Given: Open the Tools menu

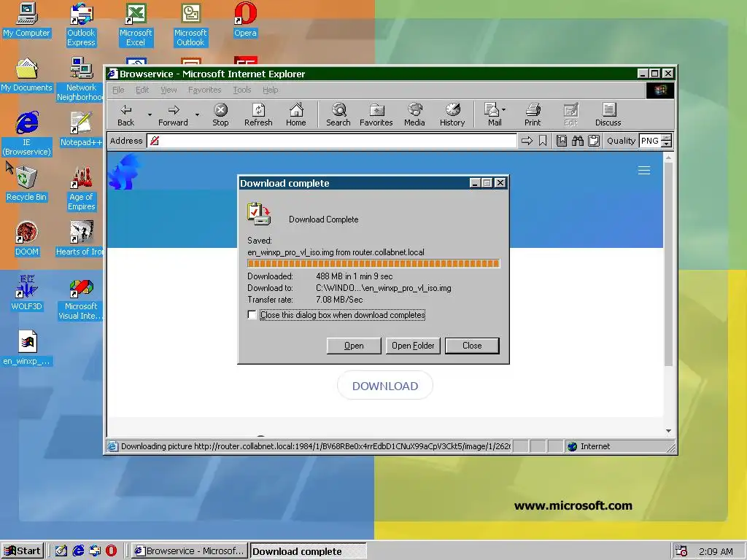Looking at the screenshot, I should click(242, 90).
